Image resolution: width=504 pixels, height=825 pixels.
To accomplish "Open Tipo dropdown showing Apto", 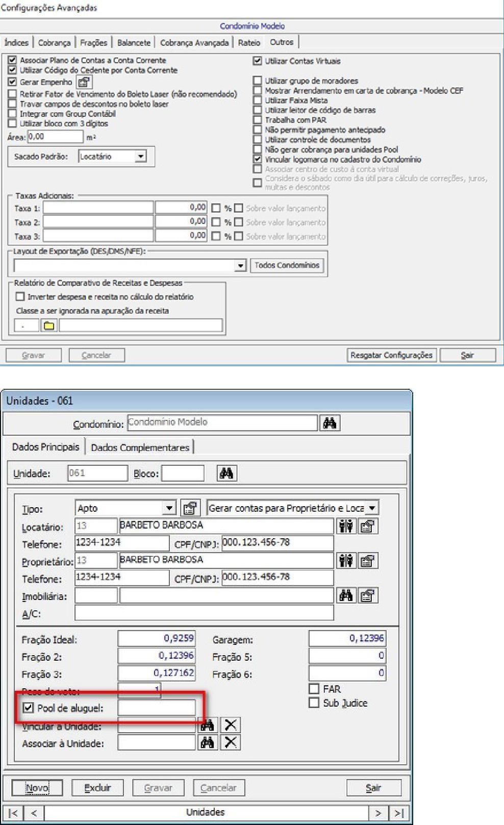I will (x=170, y=508).
